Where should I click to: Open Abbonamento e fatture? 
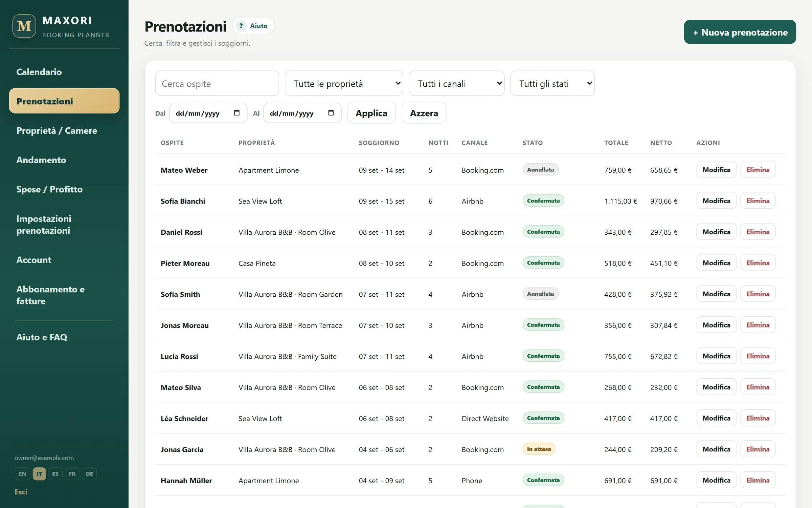(64, 295)
